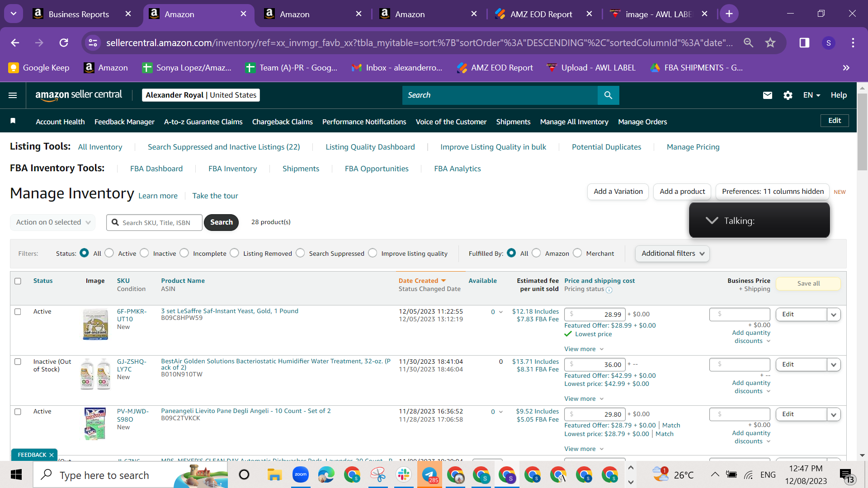Select the Inactive status radio button
The image size is (868, 488).
[144, 253]
